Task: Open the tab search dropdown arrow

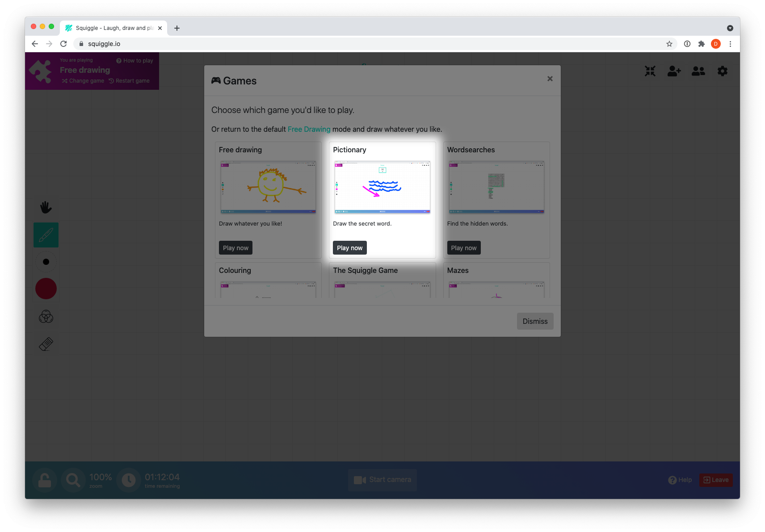Action: pyautogui.click(x=730, y=28)
